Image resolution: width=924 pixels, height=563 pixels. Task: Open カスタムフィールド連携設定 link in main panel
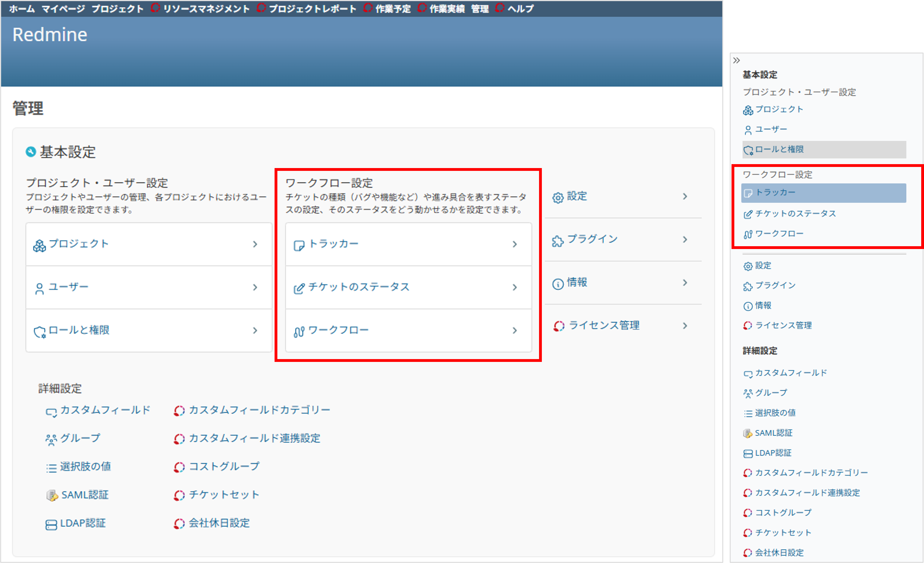tap(254, 438)
